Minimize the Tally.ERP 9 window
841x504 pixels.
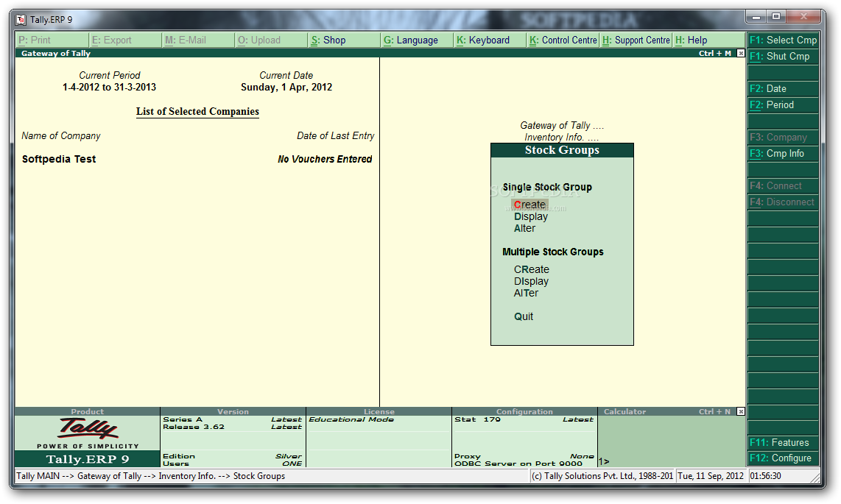point(756,17)
